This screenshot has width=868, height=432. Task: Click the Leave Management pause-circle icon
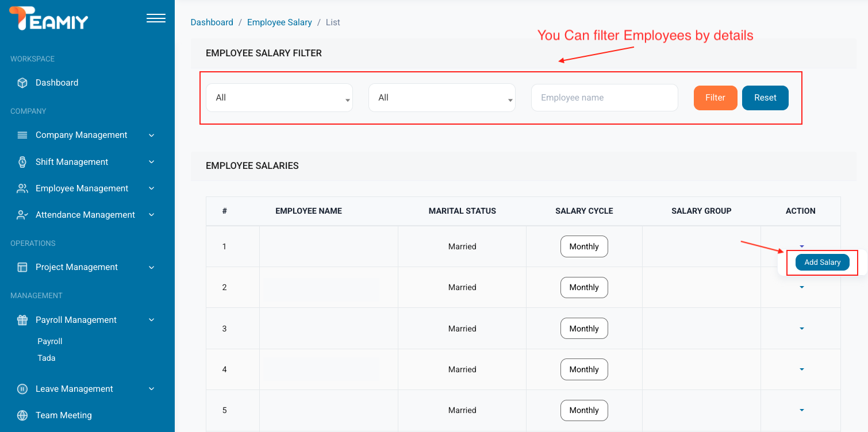[x=22, y=389]
